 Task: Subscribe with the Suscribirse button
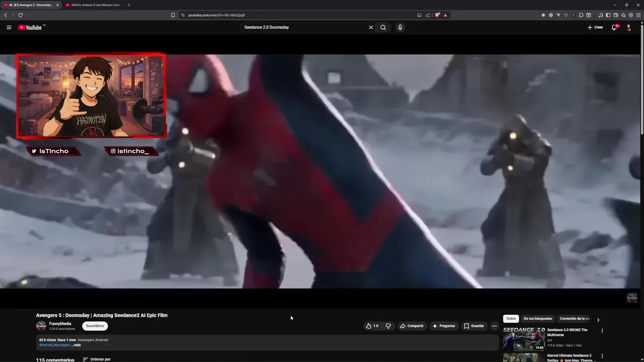(x=95, y=326)
